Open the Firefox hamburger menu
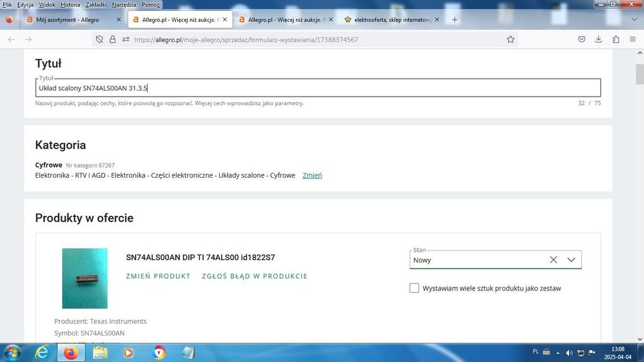The image size is (644, 362). tap(633, 39)
